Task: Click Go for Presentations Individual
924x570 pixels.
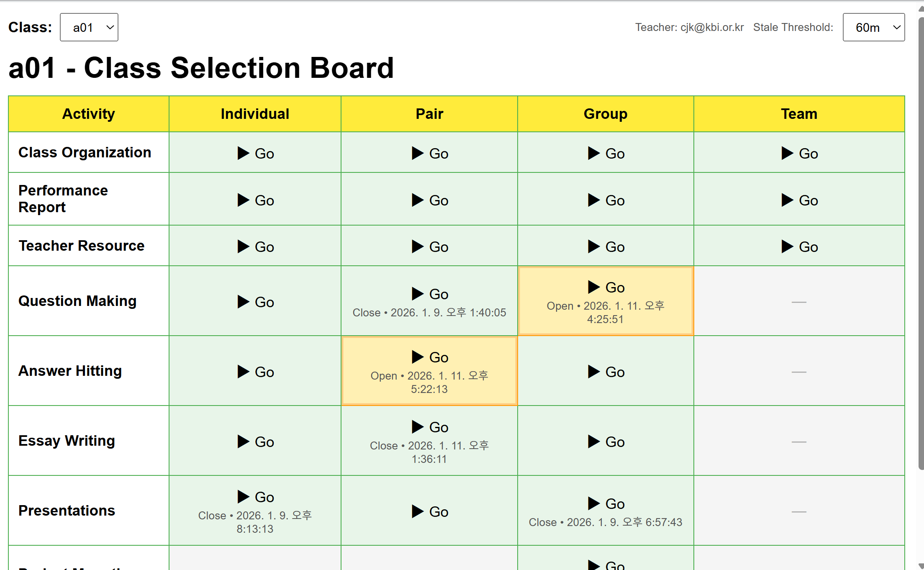Action: pyautogui.click(x=264, y=497)
